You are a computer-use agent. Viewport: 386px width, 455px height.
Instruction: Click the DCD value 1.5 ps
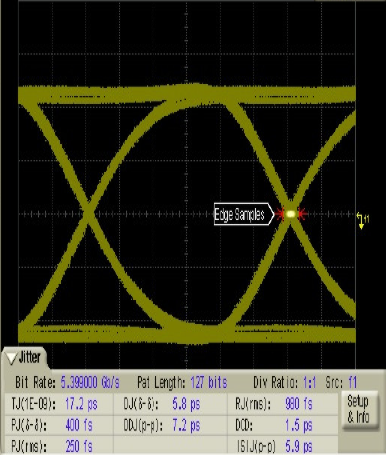coord(299,426)
